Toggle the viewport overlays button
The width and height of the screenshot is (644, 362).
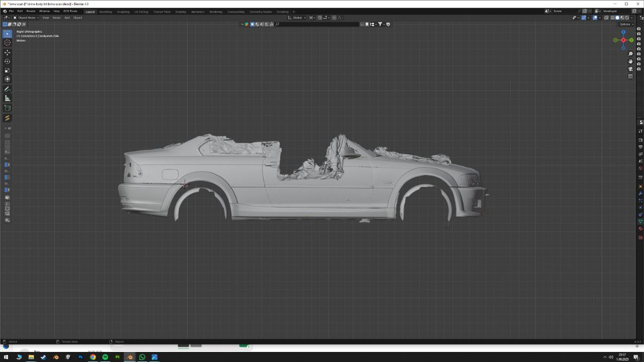(595, 18)
